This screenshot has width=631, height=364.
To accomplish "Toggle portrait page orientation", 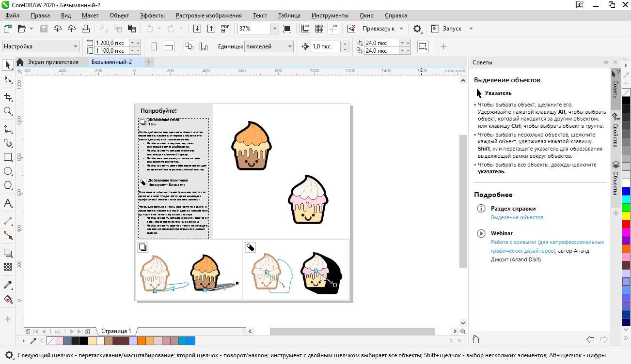I will 155,47.
